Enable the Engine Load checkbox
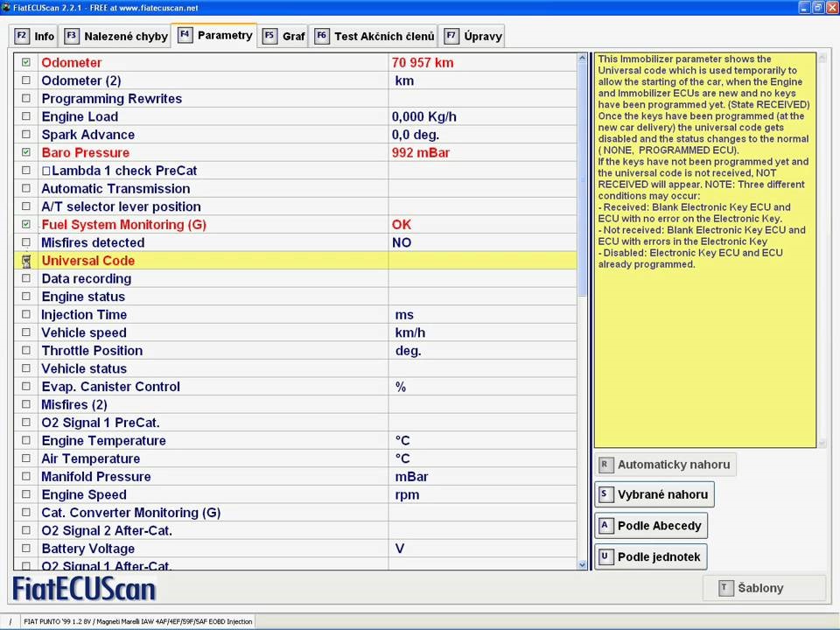840x630 pixels. (26, 116)
